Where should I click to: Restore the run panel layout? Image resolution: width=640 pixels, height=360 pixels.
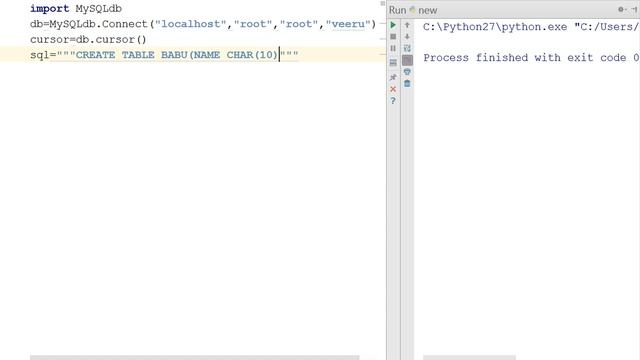(393, 62)
